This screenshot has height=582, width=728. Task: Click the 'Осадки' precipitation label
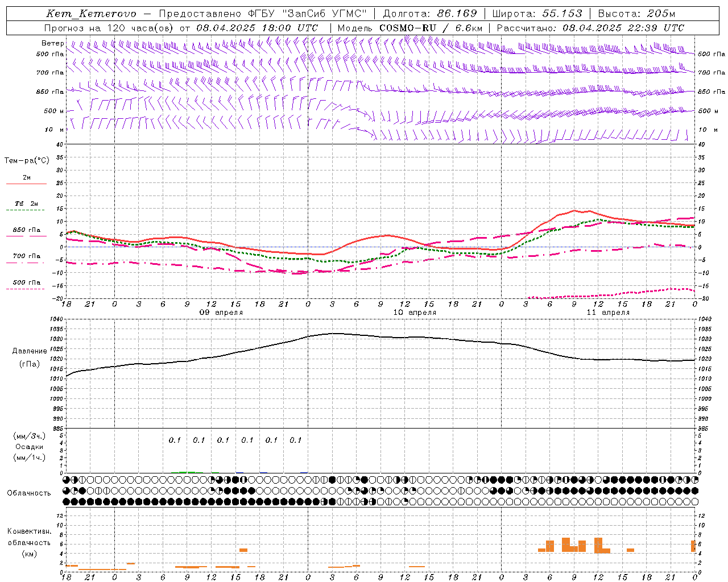(x=30, y=447)
